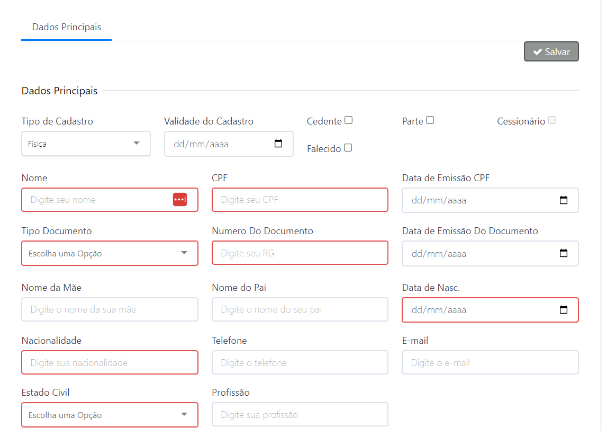Tick the Falecido checkbox

348,148
